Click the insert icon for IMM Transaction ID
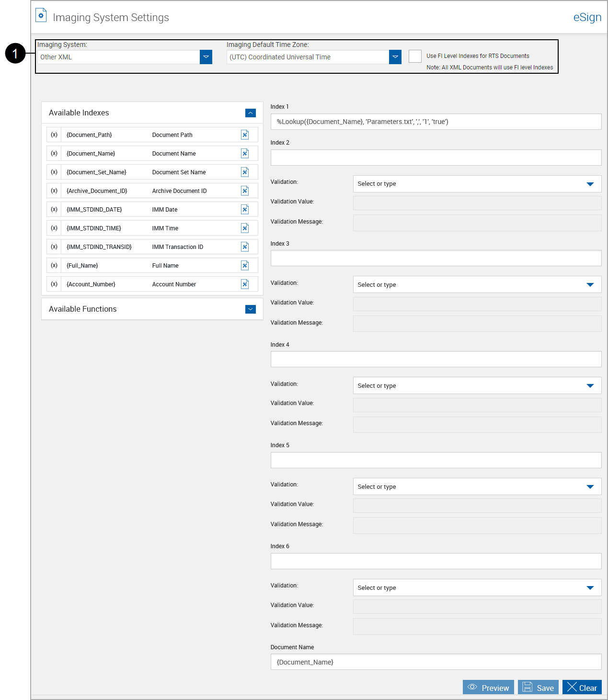Viewport: 608px width, 700px height. coord(245,247)
